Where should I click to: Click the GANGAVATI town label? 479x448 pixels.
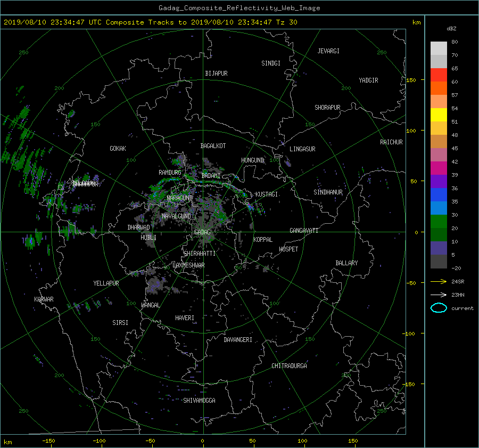[x=304, y=231]
